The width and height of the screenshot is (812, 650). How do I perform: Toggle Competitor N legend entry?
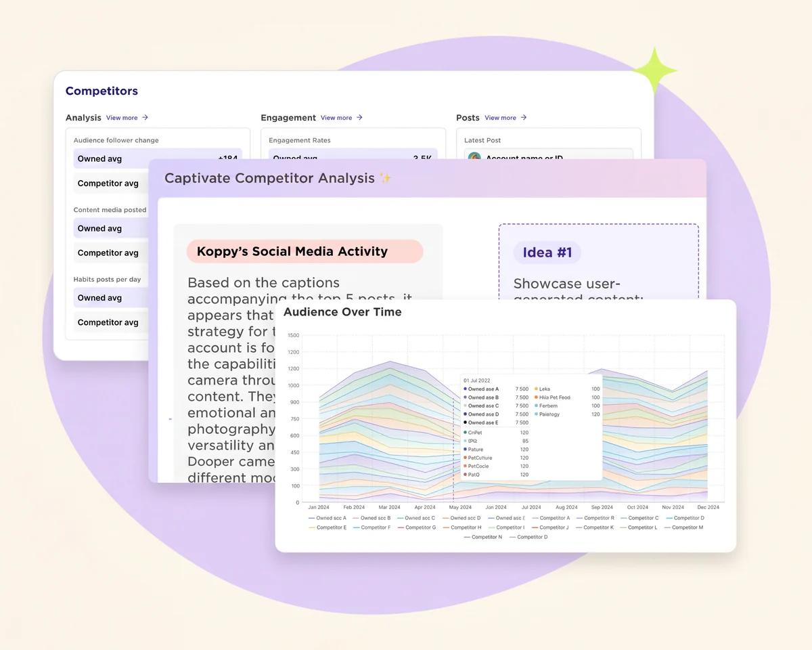click(x=483, y=537)
